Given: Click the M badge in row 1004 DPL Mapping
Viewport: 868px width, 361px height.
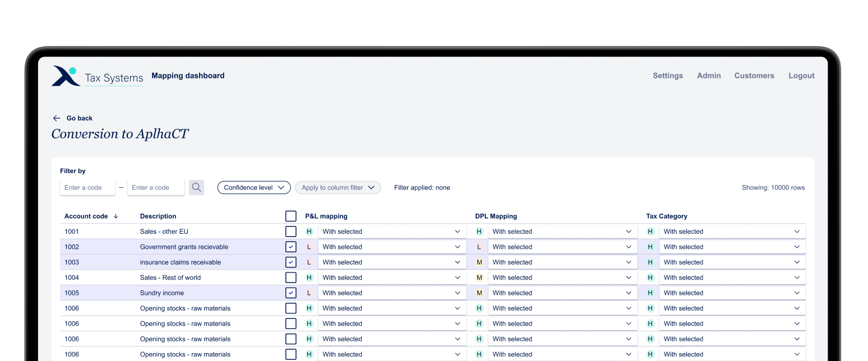Looking at the screenshot, I should click(x=479, y=277).
